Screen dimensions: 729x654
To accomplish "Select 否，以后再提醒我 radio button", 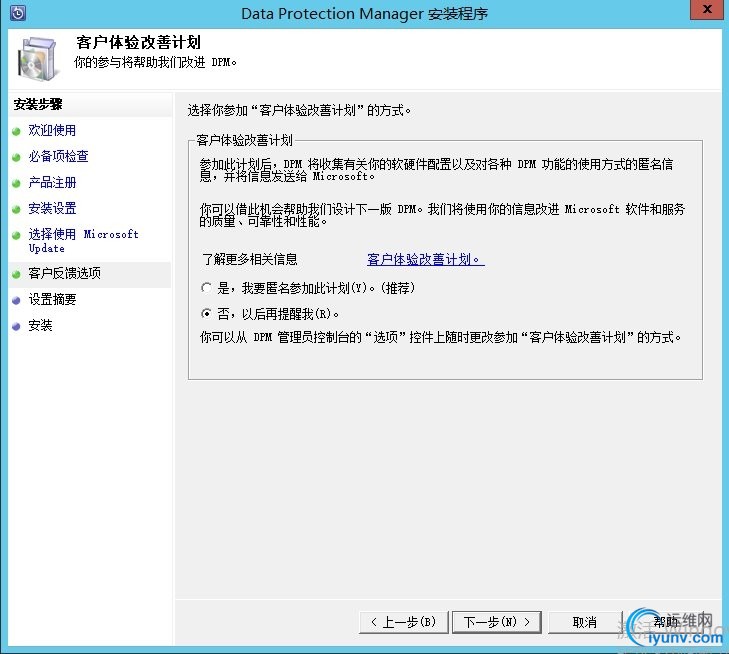I will (x=206, y=314).
